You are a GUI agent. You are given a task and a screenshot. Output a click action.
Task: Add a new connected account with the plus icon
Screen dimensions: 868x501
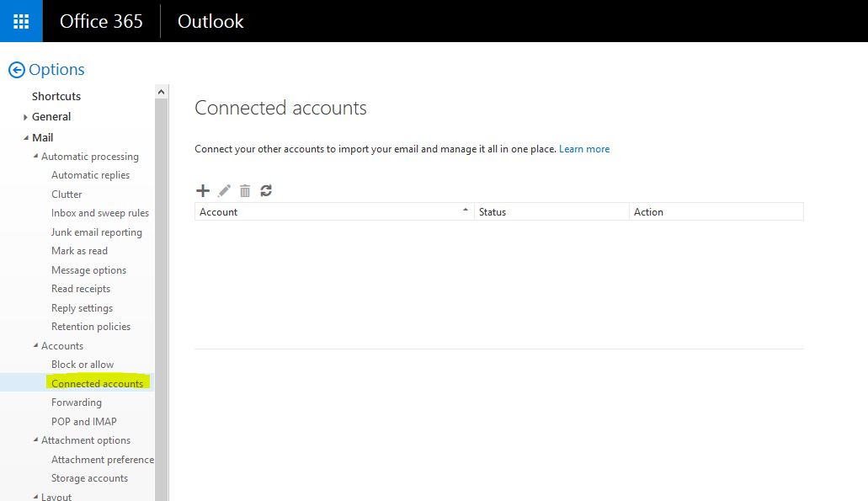203,191
